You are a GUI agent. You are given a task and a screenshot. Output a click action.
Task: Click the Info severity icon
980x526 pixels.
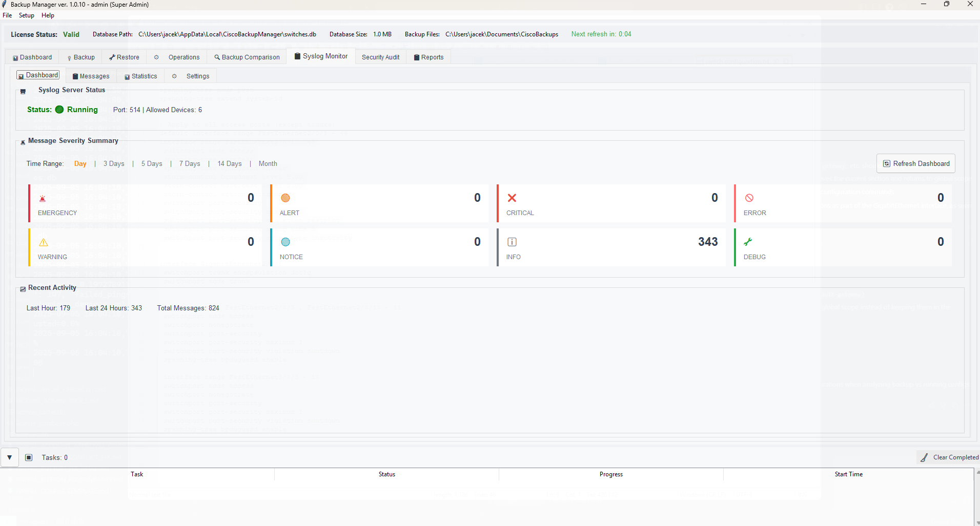pos(512,242)
